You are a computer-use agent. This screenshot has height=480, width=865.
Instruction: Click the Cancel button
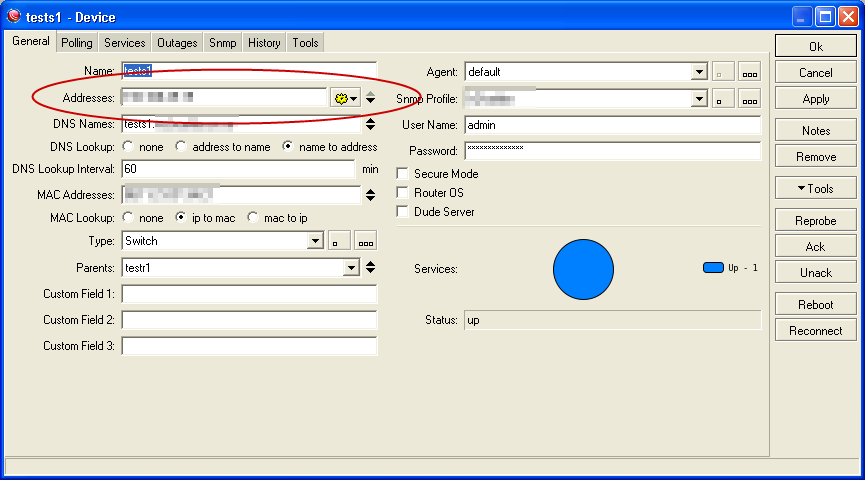coord(816,73)
